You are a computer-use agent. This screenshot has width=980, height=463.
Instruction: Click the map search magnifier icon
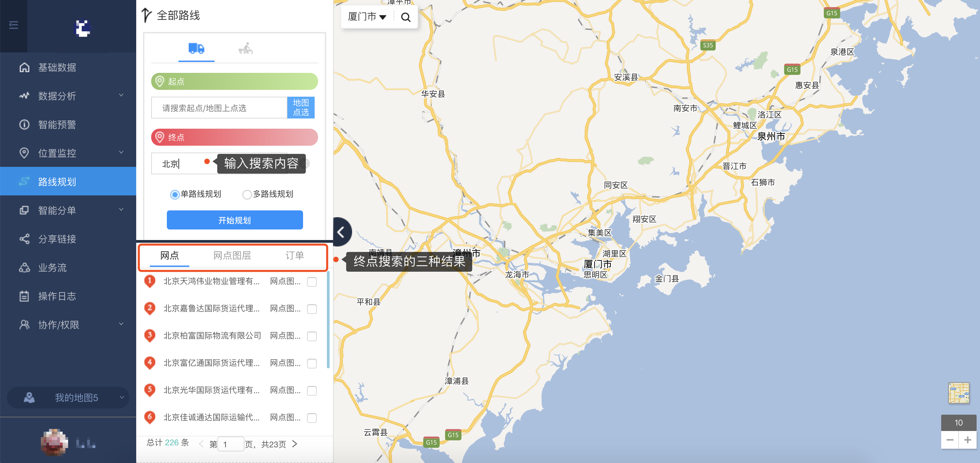(406, 17)
